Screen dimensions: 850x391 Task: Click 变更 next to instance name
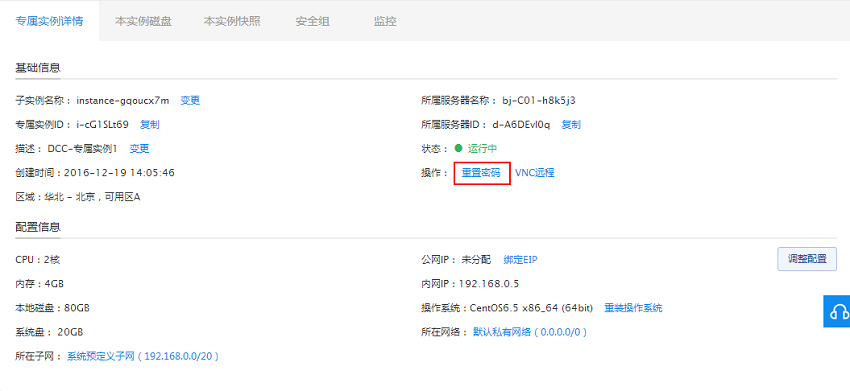(x=190, y=100)
